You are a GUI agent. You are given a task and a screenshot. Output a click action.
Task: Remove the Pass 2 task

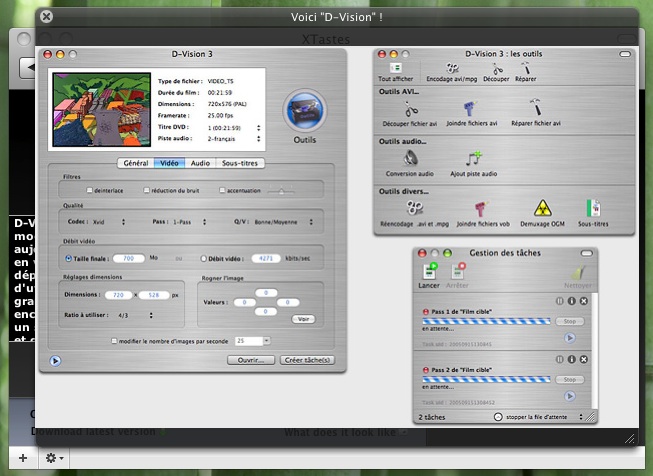[x=584, y=359]
